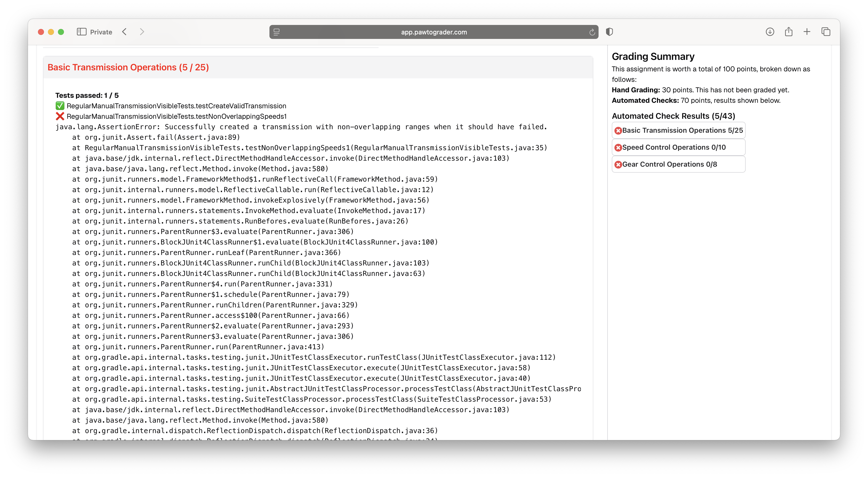
Task: Show downloads in Safari toolbar
Action: click(x=770, y=32)
